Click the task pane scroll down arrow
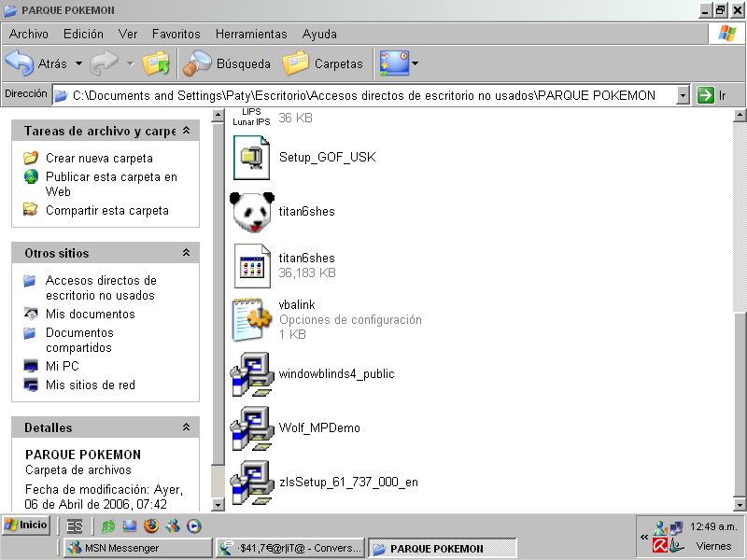This screenshot has width=747, height=560. point(218,504)
